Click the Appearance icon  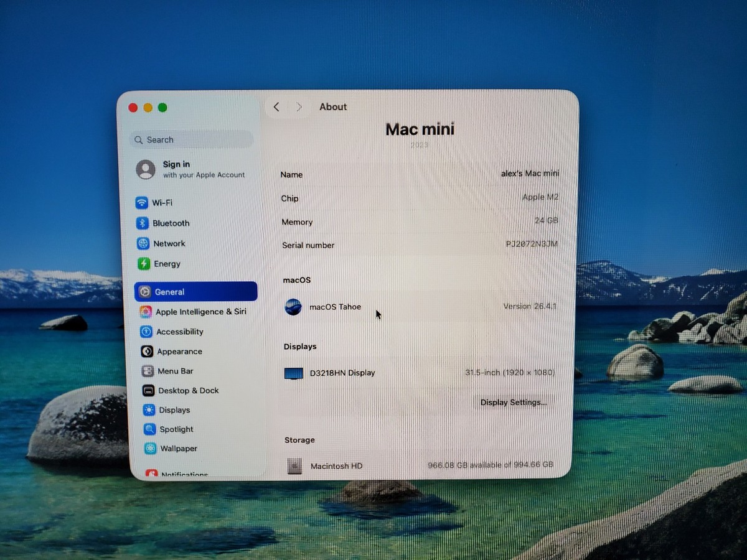point(147,352)
